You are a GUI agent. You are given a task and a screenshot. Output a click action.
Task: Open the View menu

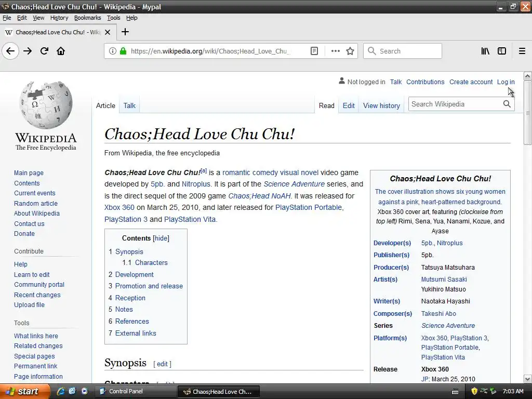38,18
